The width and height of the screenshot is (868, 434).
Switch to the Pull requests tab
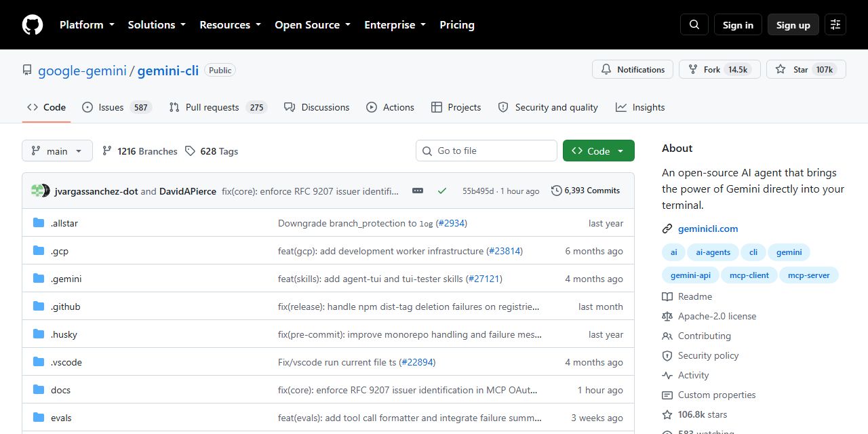pos(218,107)
